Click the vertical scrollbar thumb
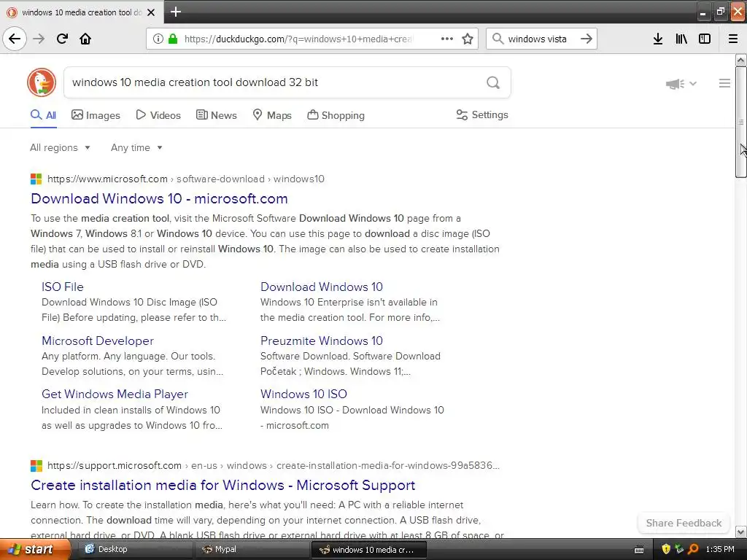Viewport: 747px width, 560px height. pyautogui.click(x=740, y=122)
